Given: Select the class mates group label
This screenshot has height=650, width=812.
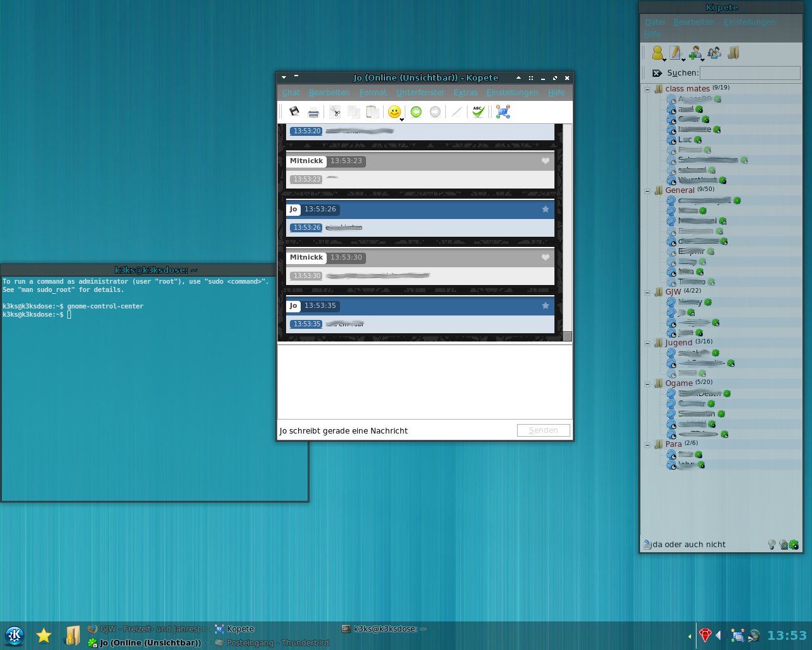Looking at the screenshot, I should click(x=688, y=89).
